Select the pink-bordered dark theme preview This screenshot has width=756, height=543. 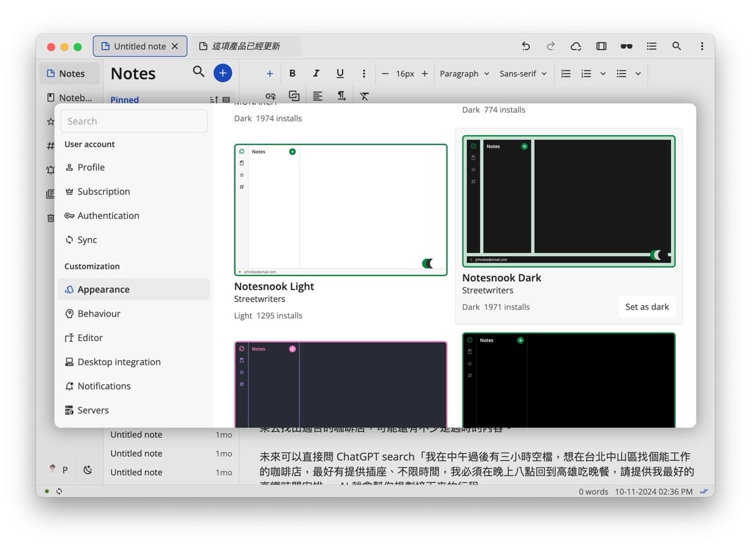[x=341, y=384]
